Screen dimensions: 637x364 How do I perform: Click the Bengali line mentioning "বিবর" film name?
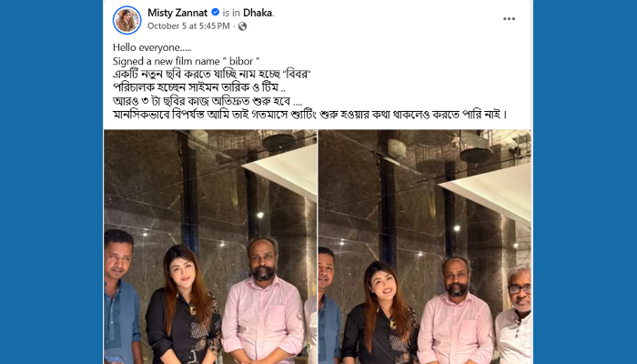point(212,75)
